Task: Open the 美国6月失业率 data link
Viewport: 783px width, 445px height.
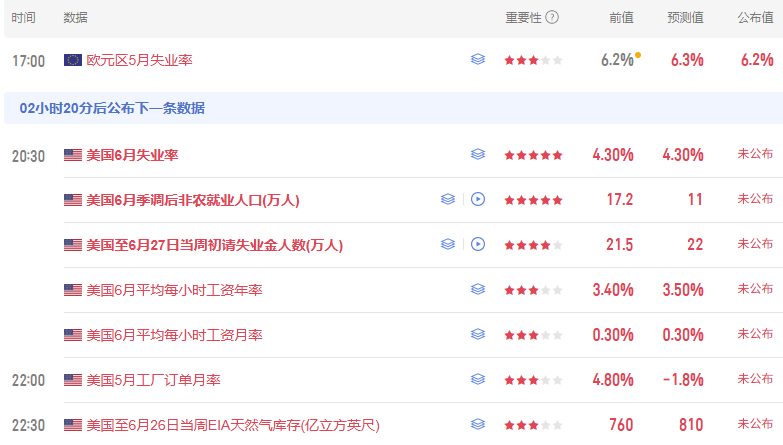Action: [x=132, y=155]
